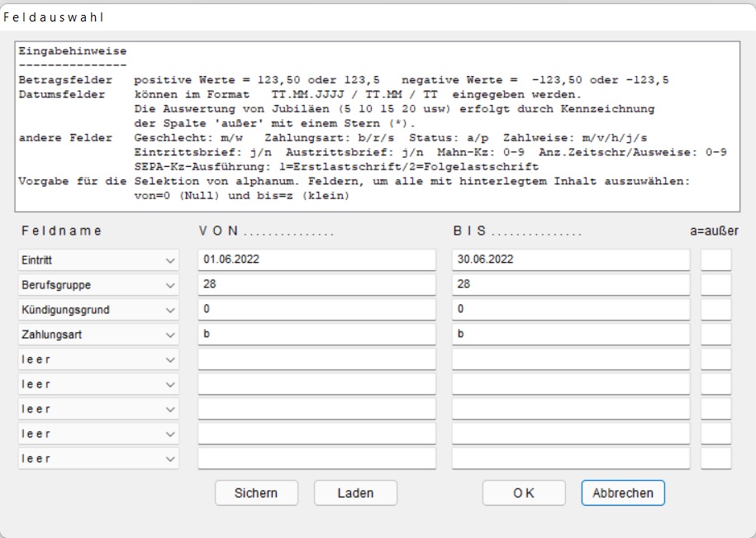
Task: Confirm selection with the OK button
Action: [x=524, y=493]
